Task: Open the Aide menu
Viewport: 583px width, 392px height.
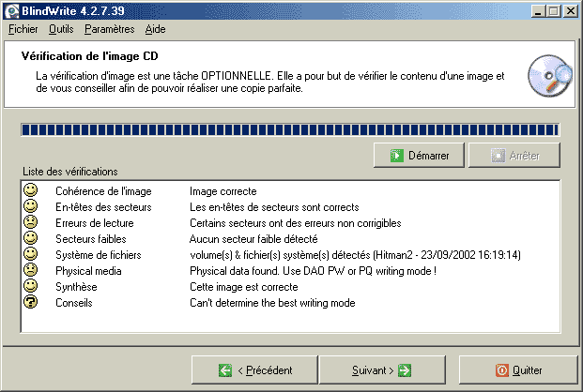Action: point(155,29)
